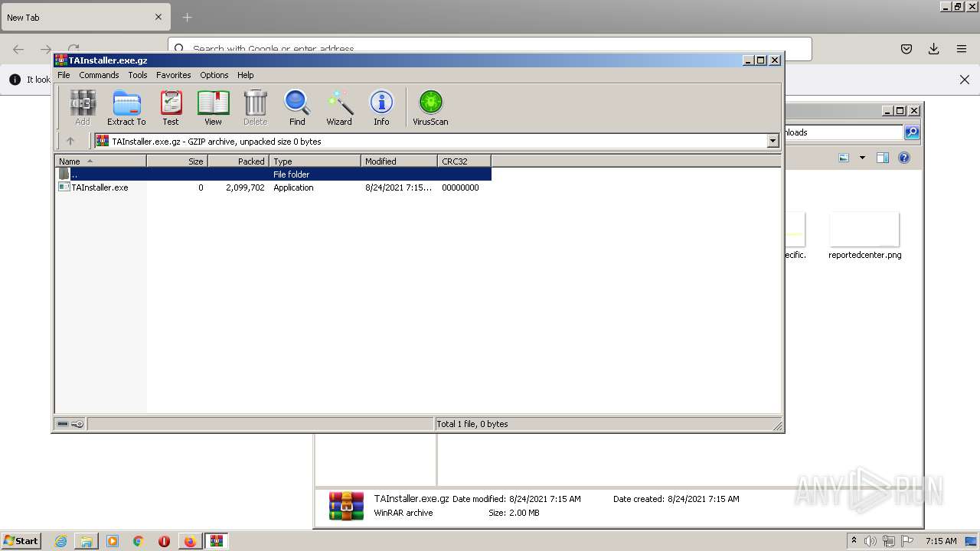
Task: Click the browser back arrow
Action: 18,48
